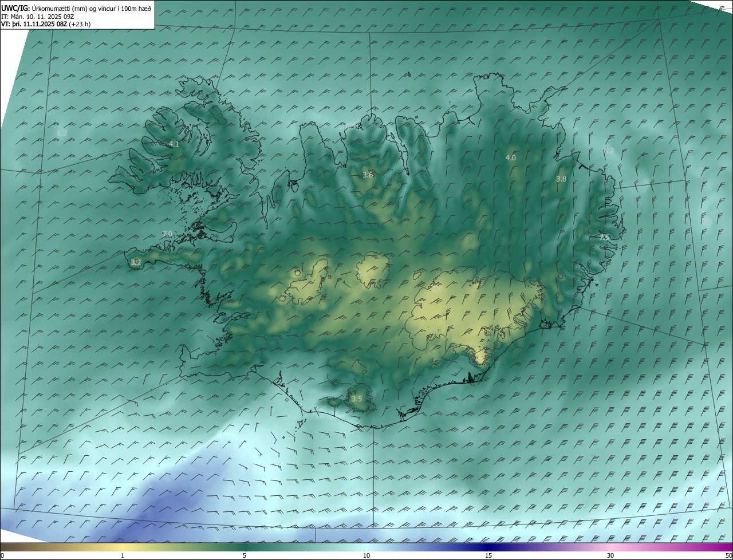Click the 7.5 value on the east fjords
Screen dimensions: 733x560
point(604,237)
